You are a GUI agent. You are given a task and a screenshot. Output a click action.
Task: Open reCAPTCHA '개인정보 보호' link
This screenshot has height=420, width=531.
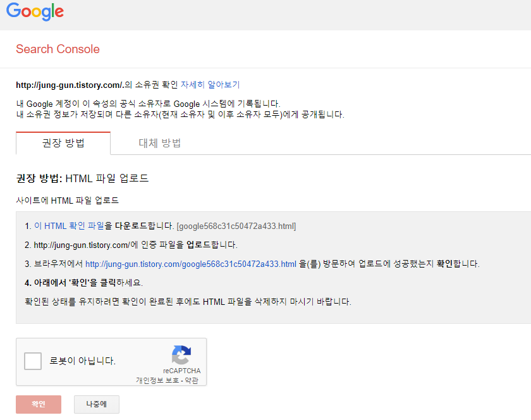[x=157, y=380]
